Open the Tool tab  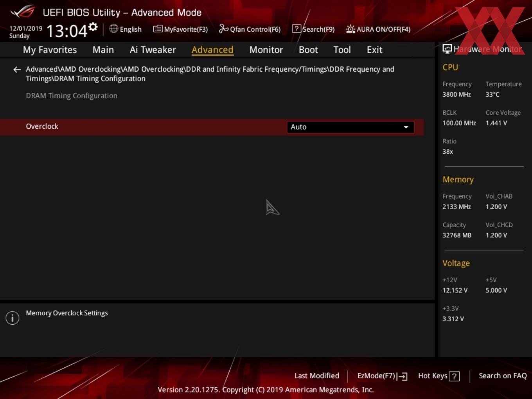pos(342,50)
